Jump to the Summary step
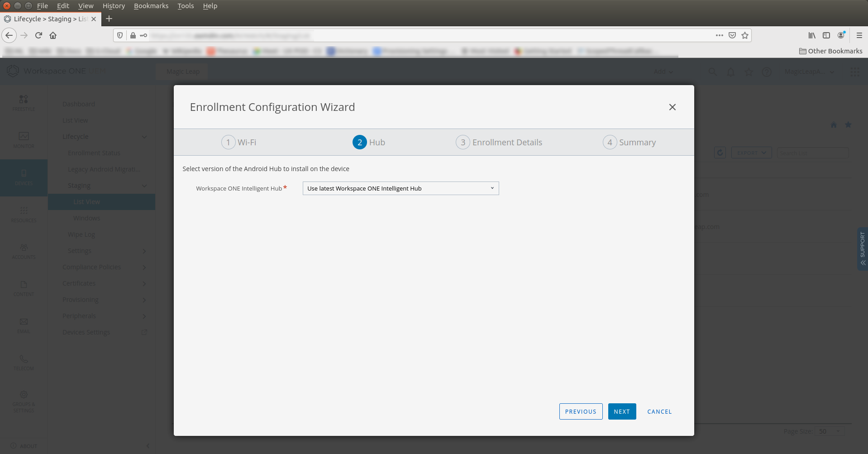 [x=629, y=142]
